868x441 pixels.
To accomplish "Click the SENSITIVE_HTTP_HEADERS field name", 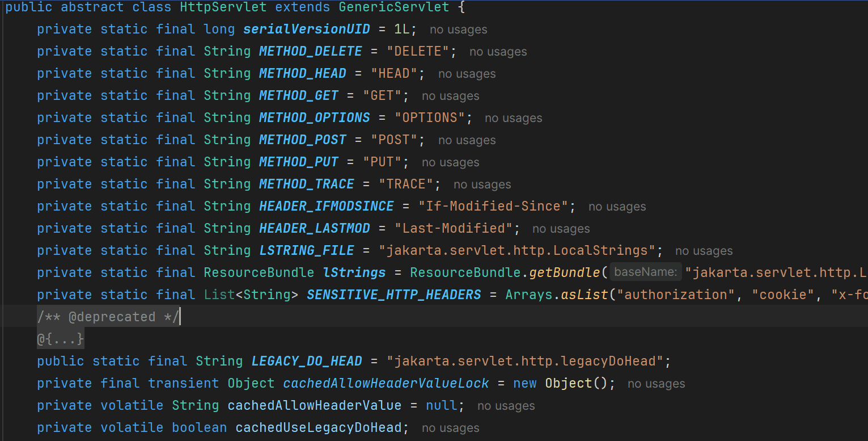I will [393, 295].
